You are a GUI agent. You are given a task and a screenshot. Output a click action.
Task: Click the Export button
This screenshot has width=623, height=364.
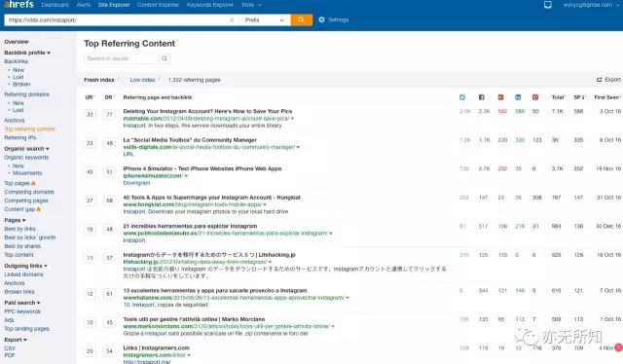click(608, 80)
